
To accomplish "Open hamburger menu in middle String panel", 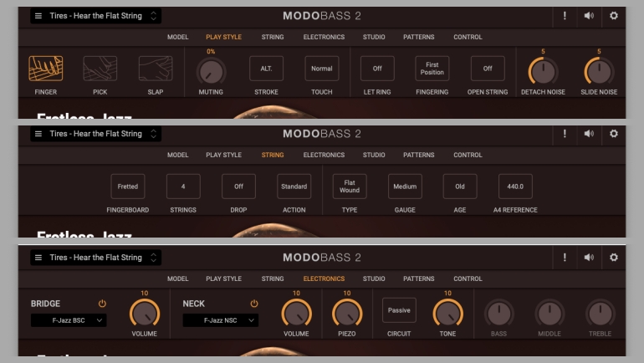I will point(38,134).
